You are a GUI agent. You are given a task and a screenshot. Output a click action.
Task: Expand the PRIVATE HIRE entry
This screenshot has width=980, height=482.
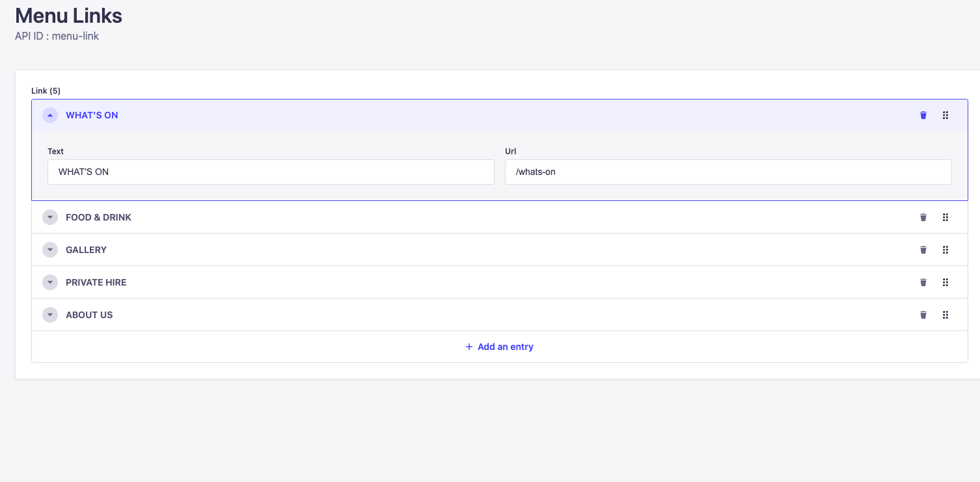[50, 282]
